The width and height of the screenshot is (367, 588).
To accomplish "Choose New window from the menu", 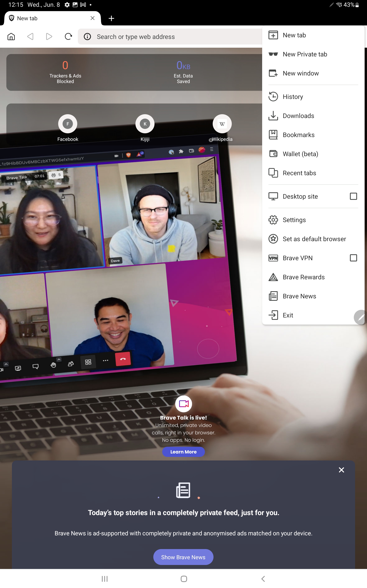I will [x=313, y=73].
